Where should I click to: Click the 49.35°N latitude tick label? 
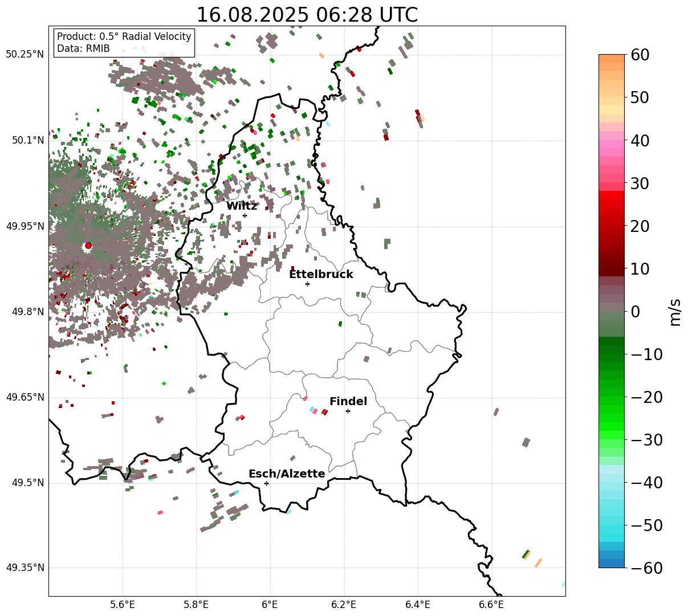point(25,568)
